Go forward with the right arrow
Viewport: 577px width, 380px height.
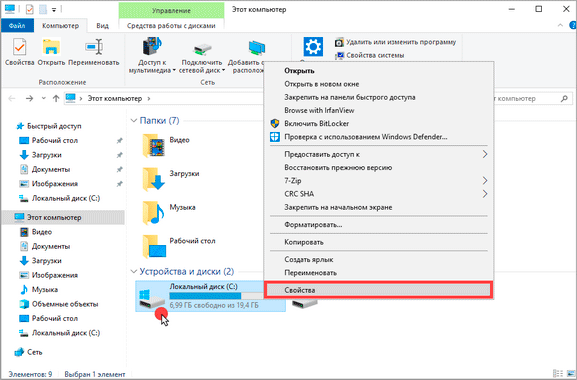pos(29,98)
